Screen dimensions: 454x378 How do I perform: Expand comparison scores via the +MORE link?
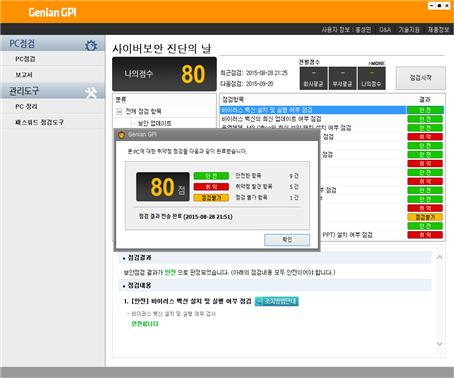tap(376, 63)
